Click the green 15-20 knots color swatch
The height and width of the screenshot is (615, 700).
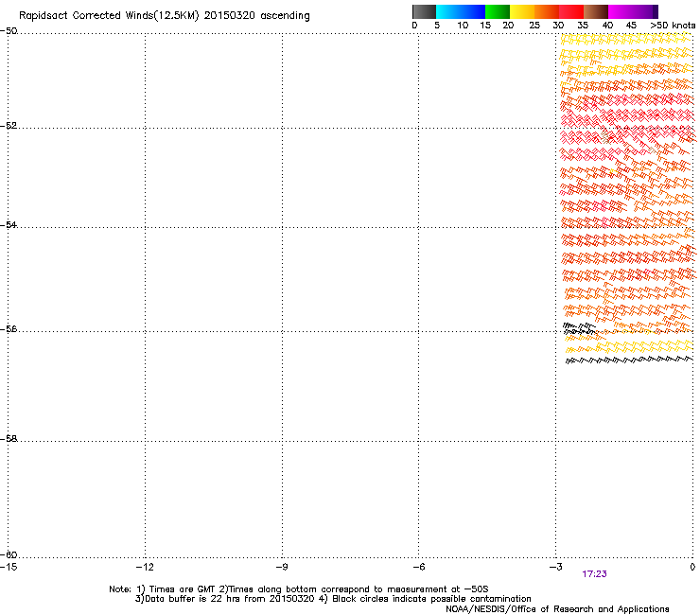pos(498,11)
